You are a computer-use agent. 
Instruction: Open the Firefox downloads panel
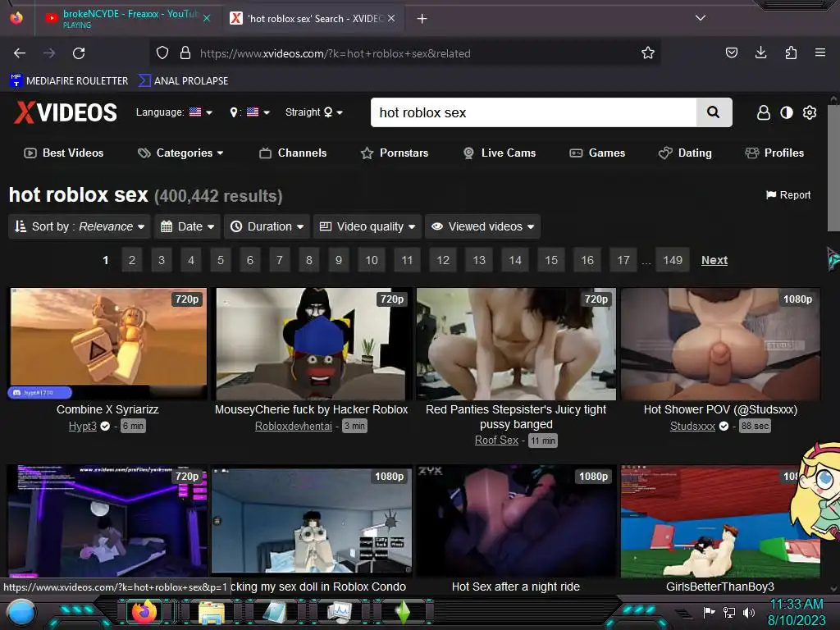coord(760,52)
